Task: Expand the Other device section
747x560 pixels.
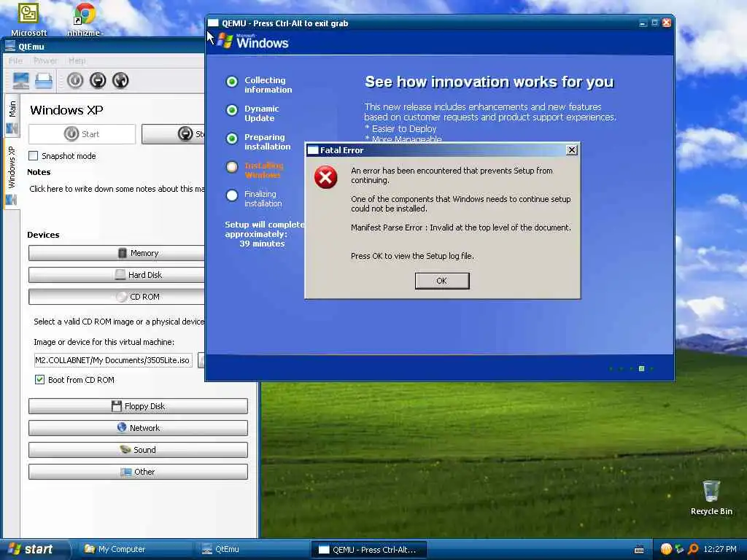Action: coord(138,472)
